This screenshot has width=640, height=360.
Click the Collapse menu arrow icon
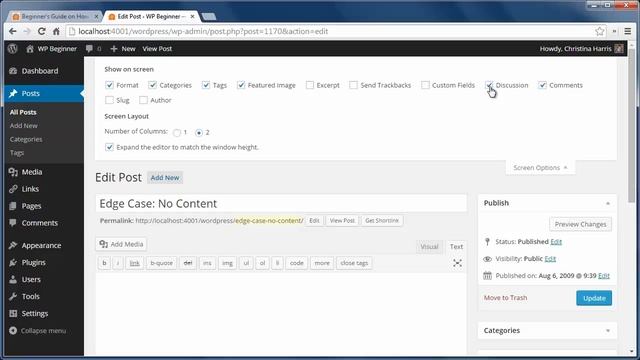tap(13, 331)
